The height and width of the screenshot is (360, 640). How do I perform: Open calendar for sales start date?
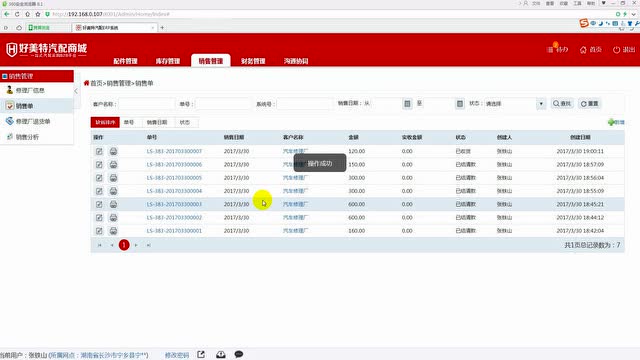[x=407, y=104]
